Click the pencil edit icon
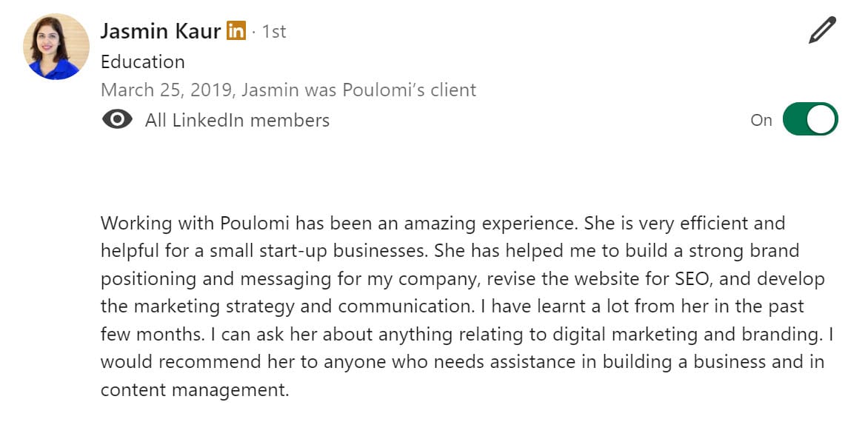The width and height of the screenshot is (868, 422). click(x=822, y=30)
